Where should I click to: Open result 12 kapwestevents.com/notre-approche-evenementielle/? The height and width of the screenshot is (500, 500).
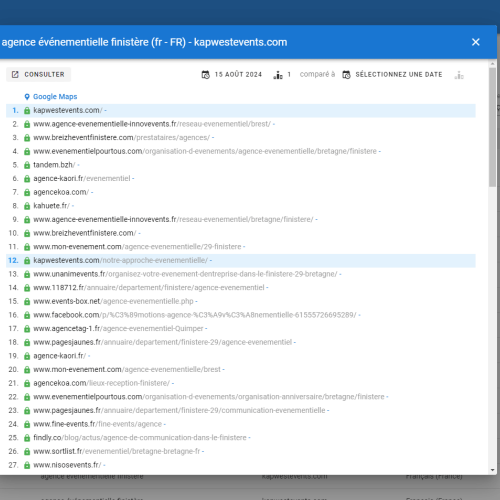click(x=121, y=261)
